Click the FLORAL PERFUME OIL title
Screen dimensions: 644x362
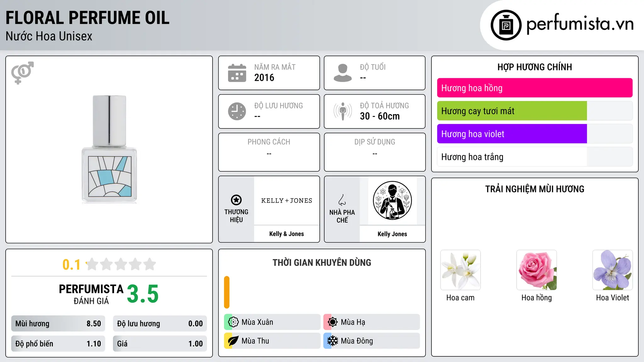87,18
